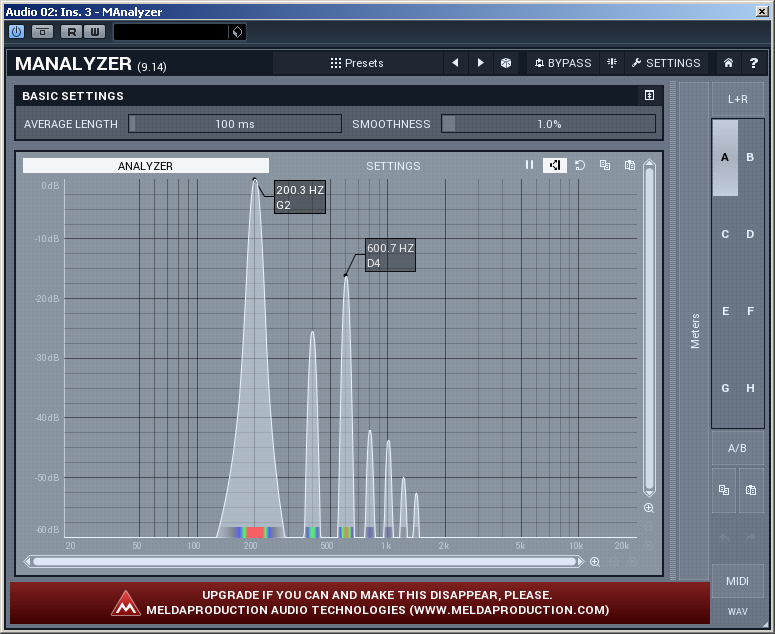Select preset slot H
775x634 pixels.
(x=750, y=388)
